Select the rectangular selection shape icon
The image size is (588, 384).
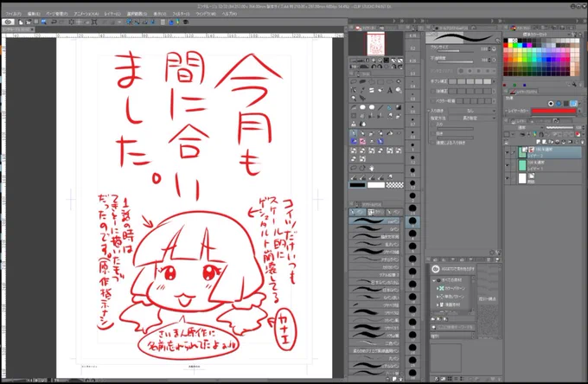tap(380, 81)
